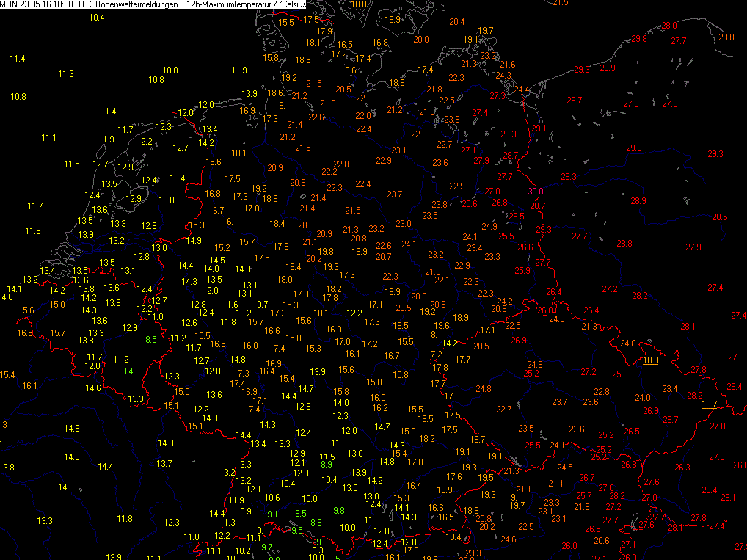Click the red 29.1 temperature reading
This screenshot has height=560, width=747.
click(539, 128)
